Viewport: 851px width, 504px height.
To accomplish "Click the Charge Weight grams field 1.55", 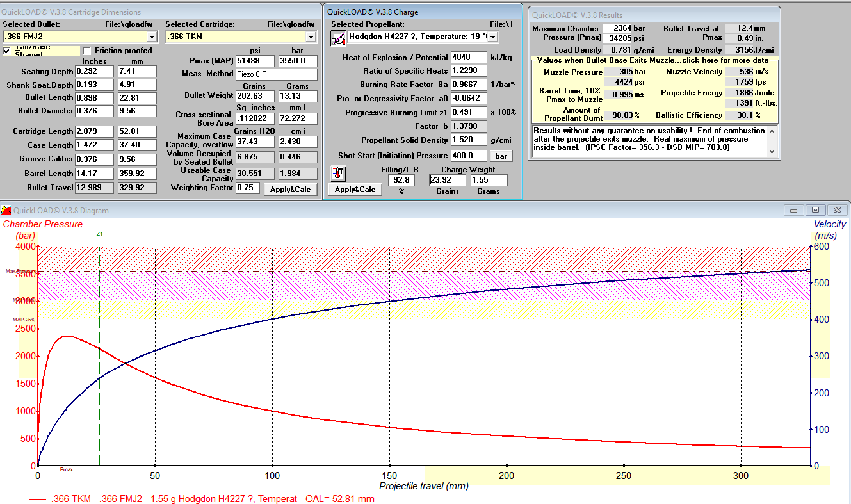I will tap(489, 181).
